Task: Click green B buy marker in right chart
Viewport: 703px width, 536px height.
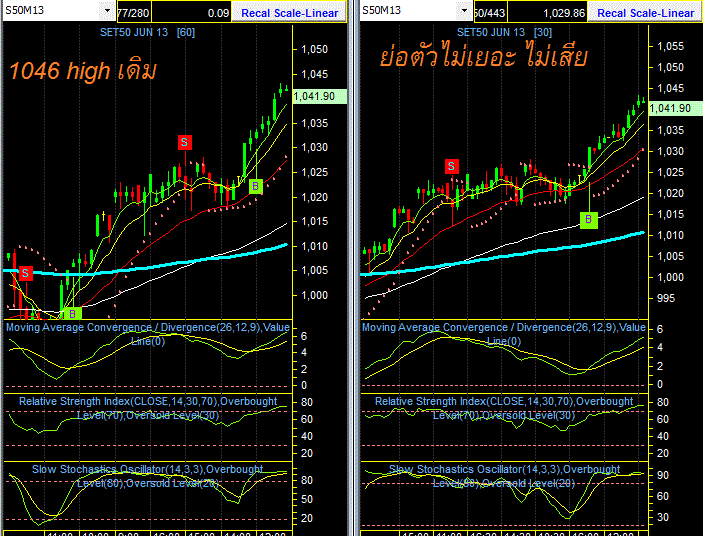Action: coord(589,220)
